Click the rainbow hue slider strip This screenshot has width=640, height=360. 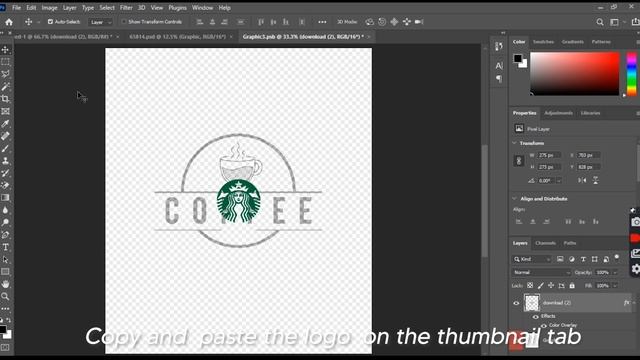tap(631, 74)
